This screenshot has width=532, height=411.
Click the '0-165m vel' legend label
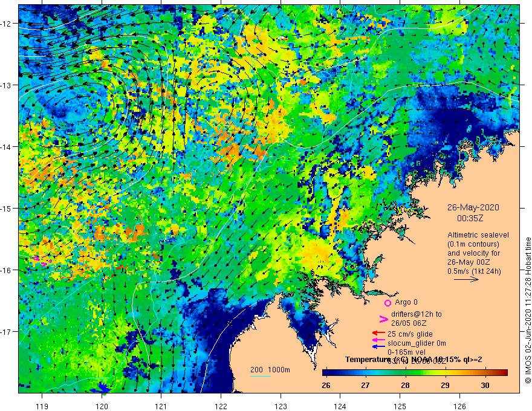[406, 352]
